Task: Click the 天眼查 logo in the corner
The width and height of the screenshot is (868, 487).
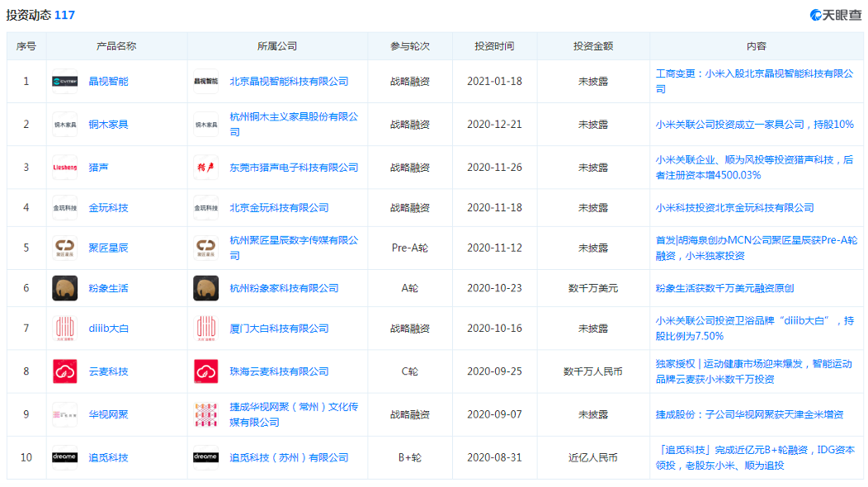Action: point(836,14)
